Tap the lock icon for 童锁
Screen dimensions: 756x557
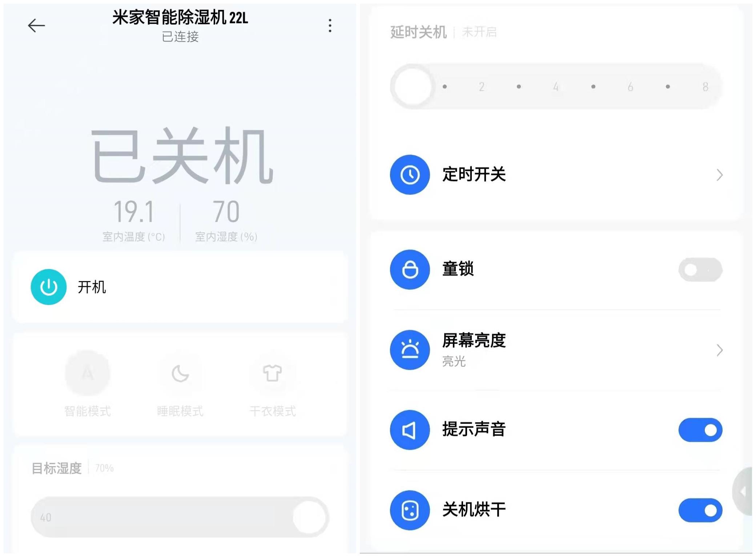[410, 269]
